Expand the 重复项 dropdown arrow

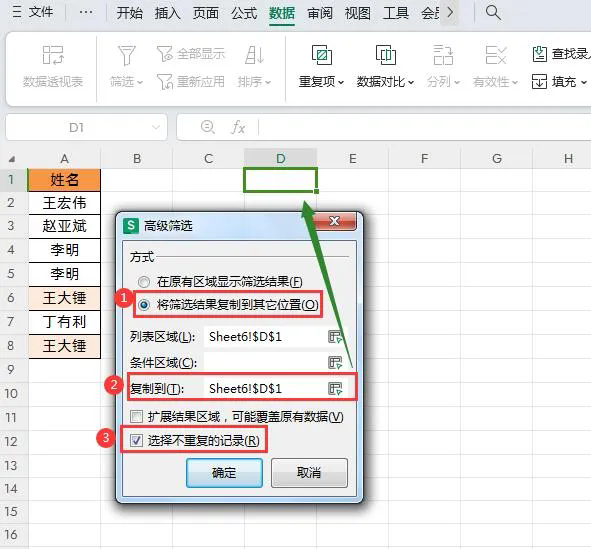[x=341, y=82]
